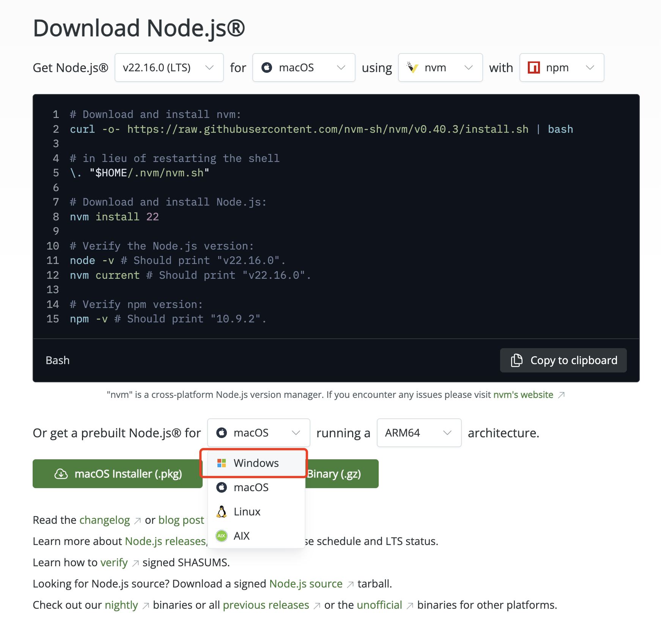Click the 'nvm install 22' code line
Screen dimensions: 661x644
pos(114,217)
